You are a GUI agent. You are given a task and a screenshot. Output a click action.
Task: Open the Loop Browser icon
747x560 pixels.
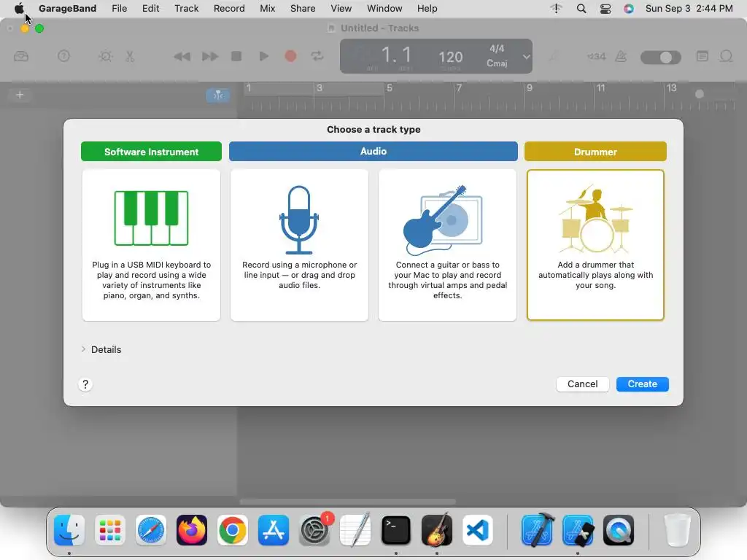tap(726, 56)
